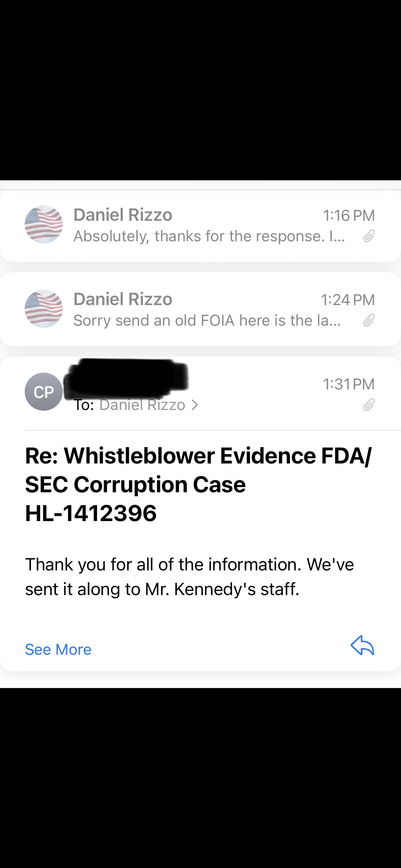
Task: Open attachment paperclip on 1:24 PM message
Action: click(369, 321)
